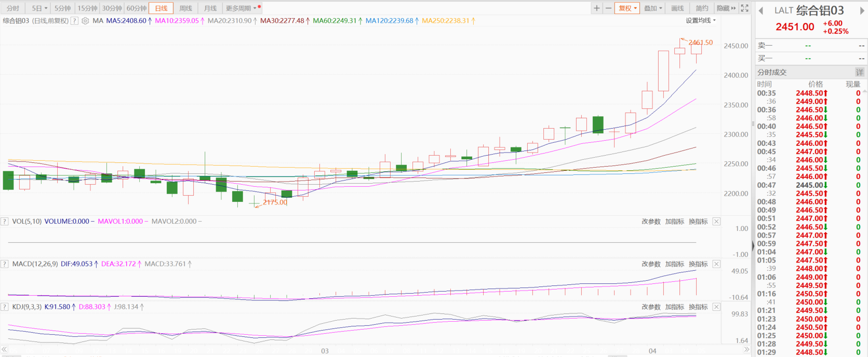The height and width of the screenshot is (357, 868).
Task: Click 改参数 in MACD panel
Action: point(651,264)
